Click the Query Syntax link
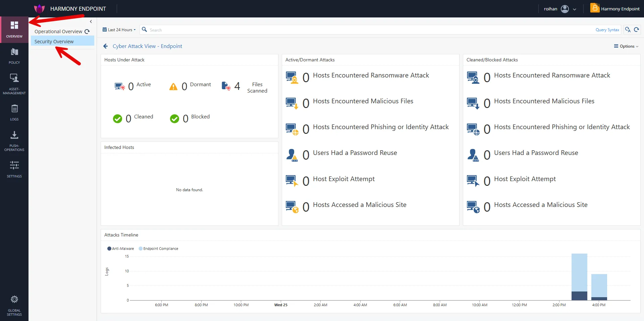Screen dimensions: 644x321 (x=607, y=30)
